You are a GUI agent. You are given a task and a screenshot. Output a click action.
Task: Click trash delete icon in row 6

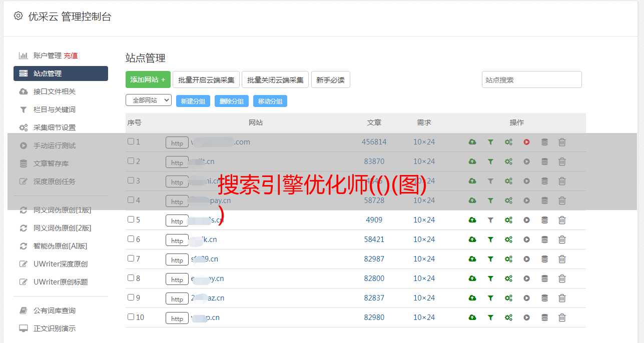pos(562,239)
